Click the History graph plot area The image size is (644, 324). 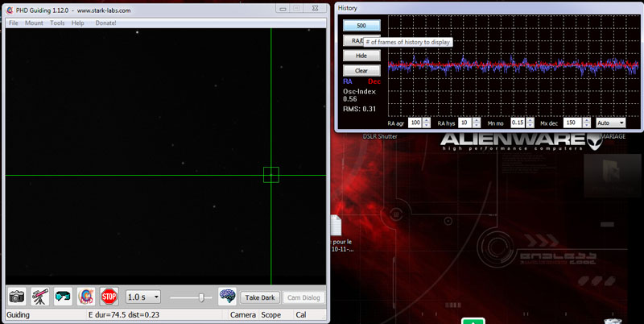point(514,66)
